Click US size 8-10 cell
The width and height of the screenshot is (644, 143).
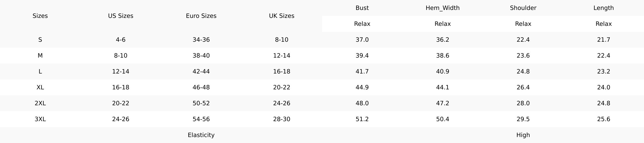(x=120, y=56)
